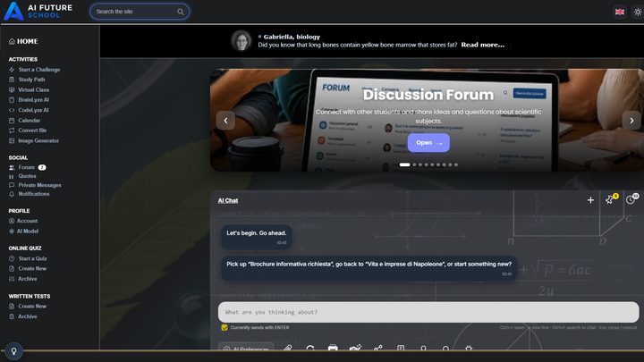The height and width of the screenshot is (362, 644).
Task: Click the search magnifier icon
Action: click(x=181, y=12)
